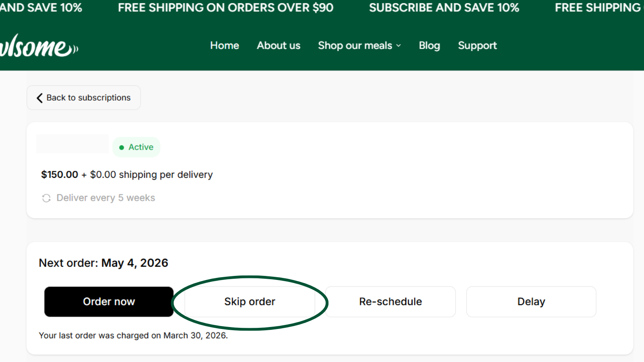Open the Blog navigation link
Image resolution: width=644 pixels, height=362 pixels.
(x=429, y=45)
